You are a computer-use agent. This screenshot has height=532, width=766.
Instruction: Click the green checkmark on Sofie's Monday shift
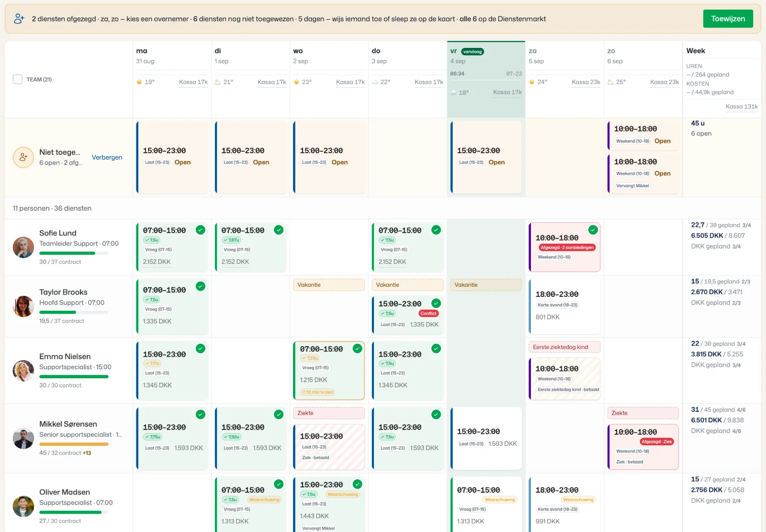201,230
